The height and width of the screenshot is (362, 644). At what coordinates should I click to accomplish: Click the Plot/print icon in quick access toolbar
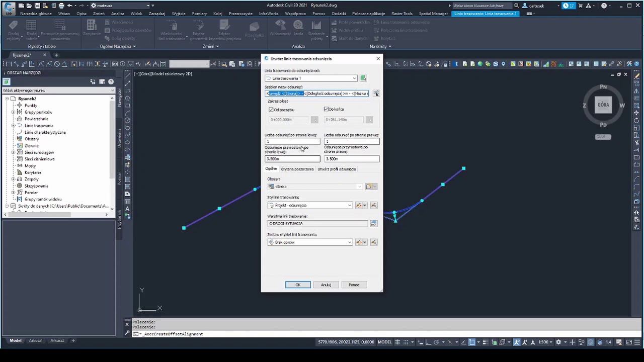[x=61, y=6]
